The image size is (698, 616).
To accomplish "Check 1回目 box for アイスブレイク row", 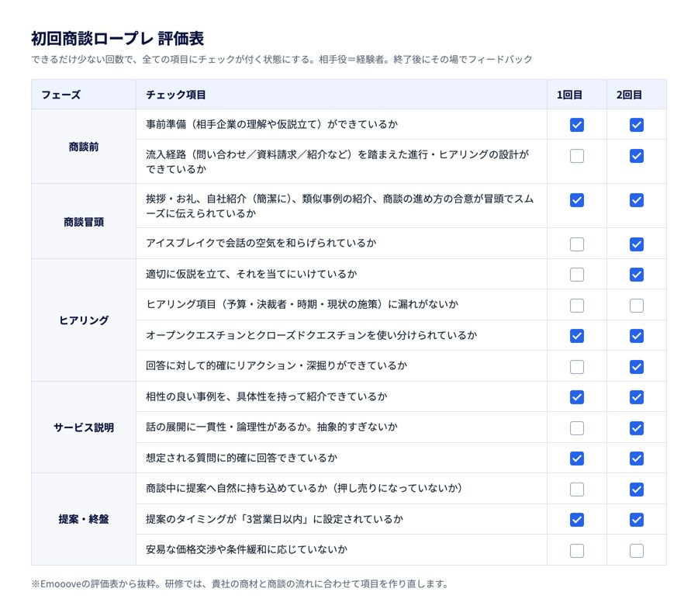I will (576, 244).
